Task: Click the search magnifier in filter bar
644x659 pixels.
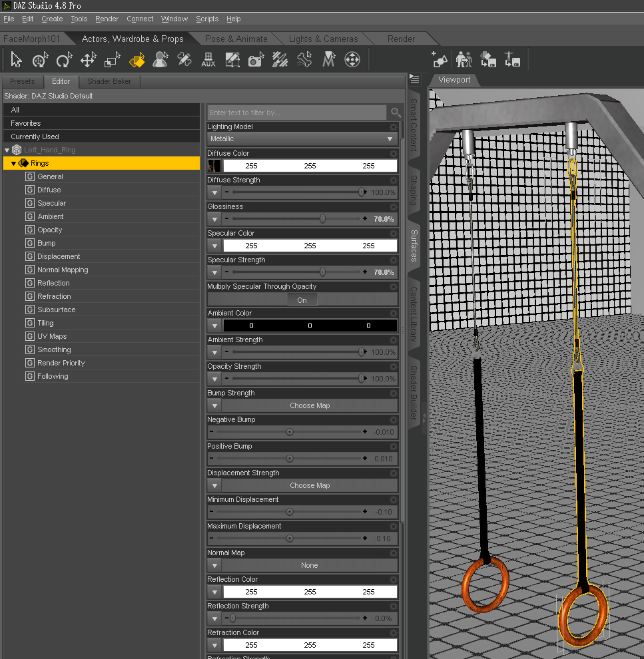Action: tap(396, 112)
